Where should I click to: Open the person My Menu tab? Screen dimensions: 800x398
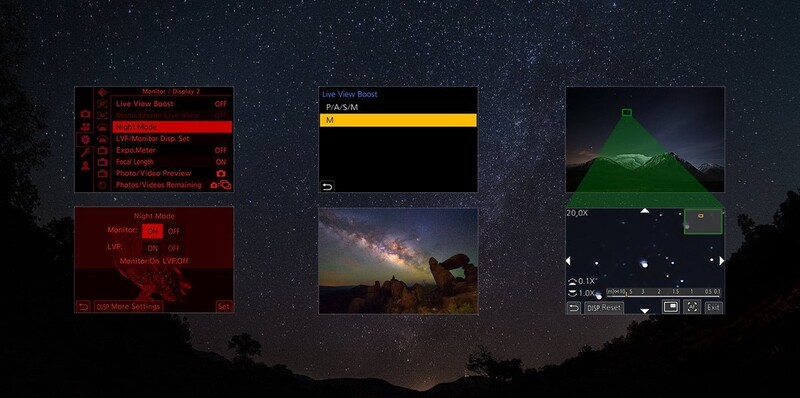pyautogui.click(x=85, y=165)
